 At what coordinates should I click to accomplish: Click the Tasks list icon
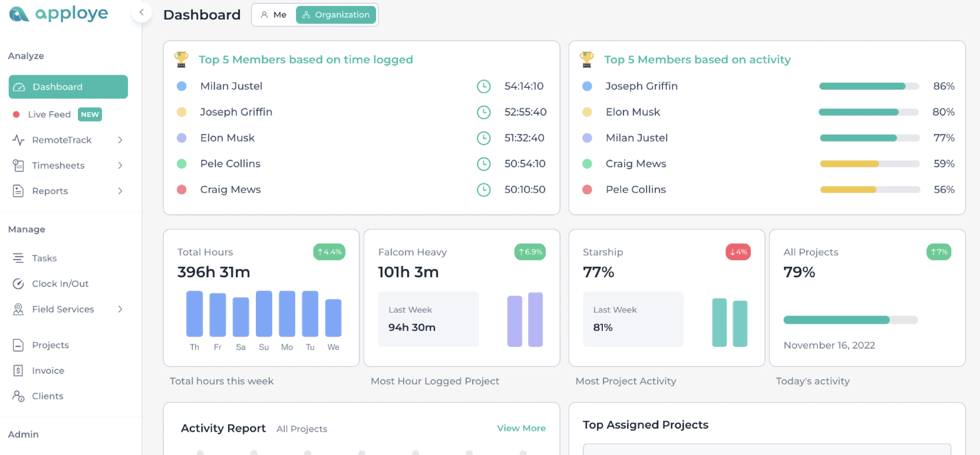click(x=18, y=258)
